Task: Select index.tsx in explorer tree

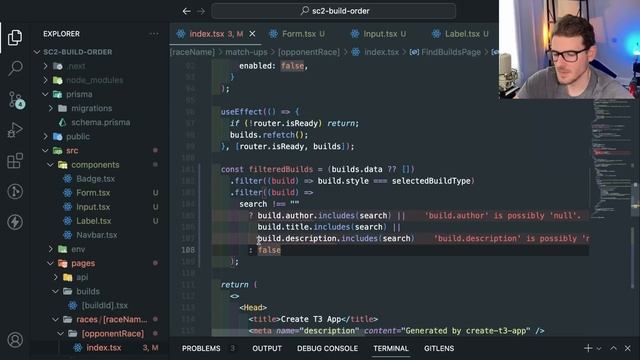Action: pos(103,348)
